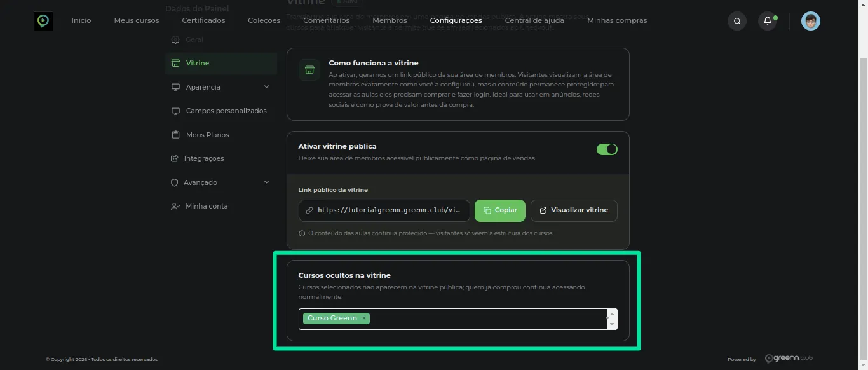The height and width of the screenshot is (370, 868).
Task: Click the Greenn club footer logo
Action: pos(789,359)
